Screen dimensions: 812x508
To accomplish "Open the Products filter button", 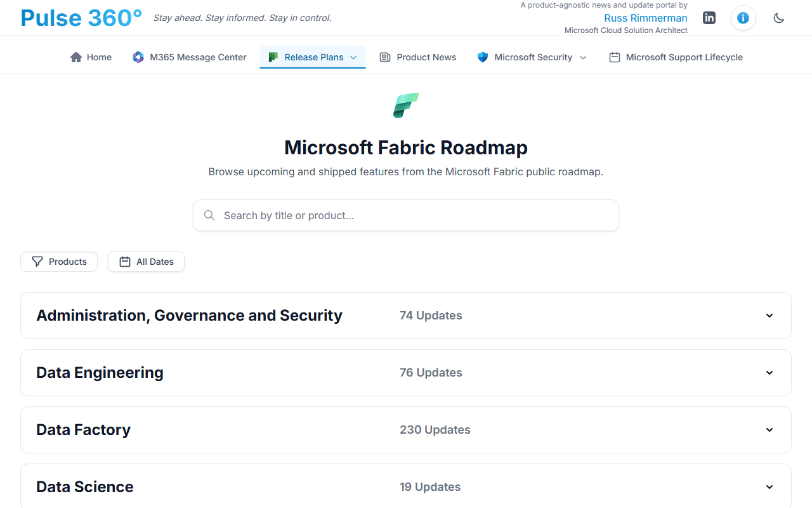I will [59, 262].
